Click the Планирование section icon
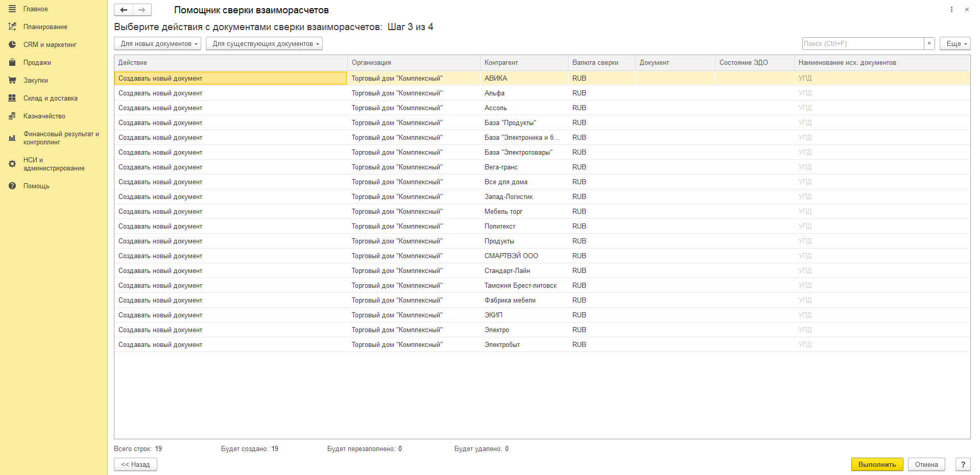The height and width of the screenshot is (475, 980). pos(12,27)
